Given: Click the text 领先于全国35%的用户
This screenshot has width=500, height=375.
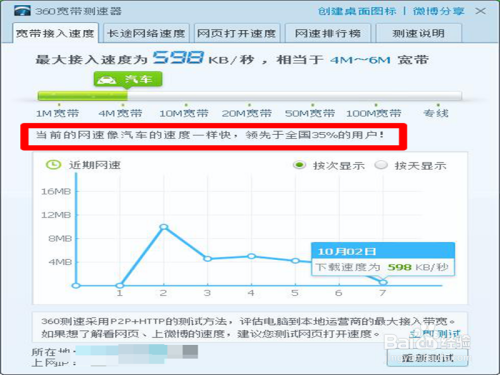Looking at the screenshot, I should (312, 135).
